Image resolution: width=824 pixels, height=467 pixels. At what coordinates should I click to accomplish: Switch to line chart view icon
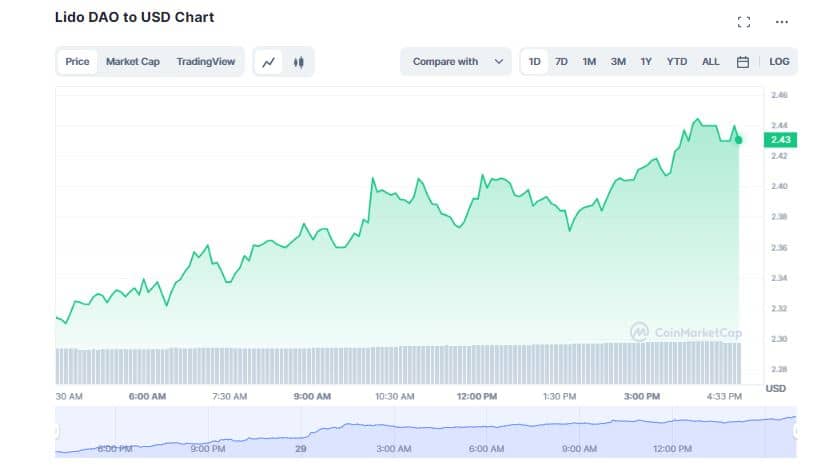[269, 62]
